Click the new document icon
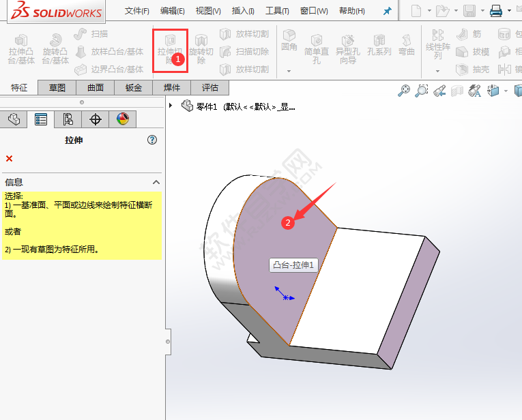 416,11
